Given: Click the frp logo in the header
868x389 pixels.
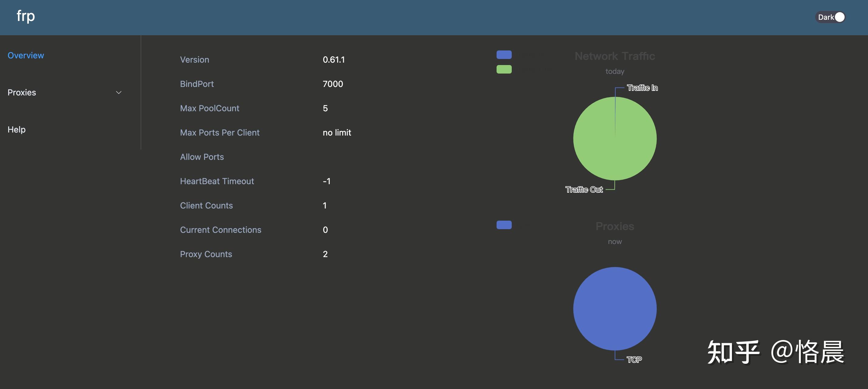Looking at the screenshot, I should (x=25, y=16).
